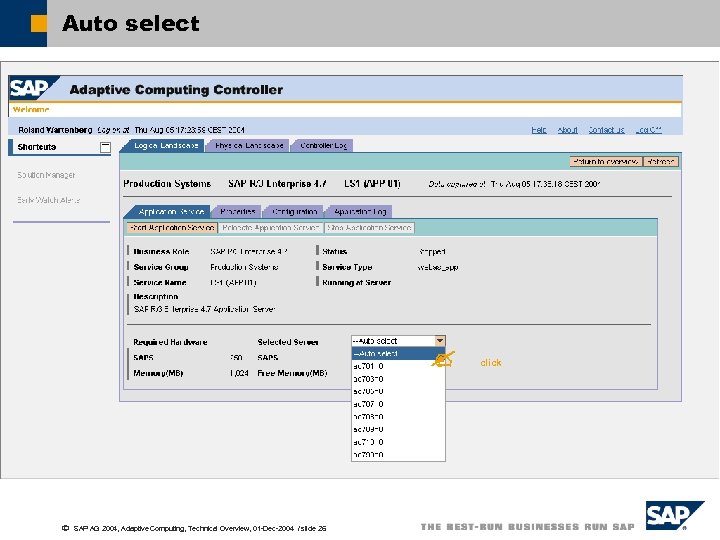Click the Service Name label
This screenshot has width=720, height=540.
click(x=160, y=282)
